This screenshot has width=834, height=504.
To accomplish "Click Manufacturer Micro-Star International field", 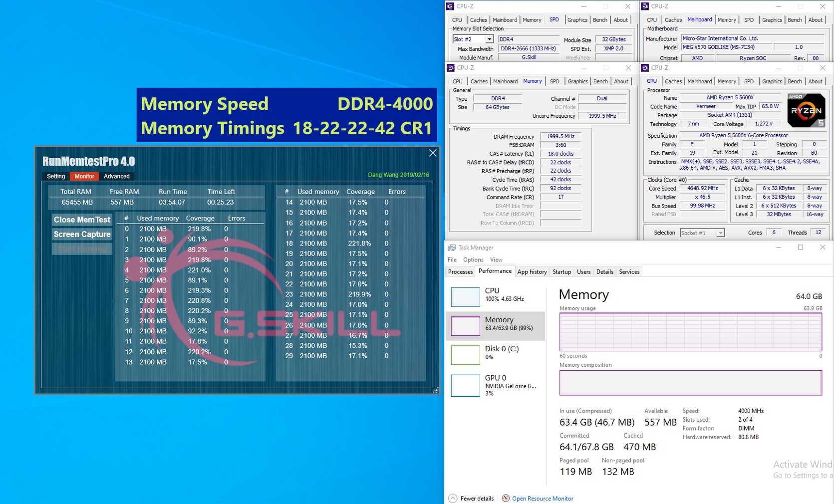I will [752, 38].
